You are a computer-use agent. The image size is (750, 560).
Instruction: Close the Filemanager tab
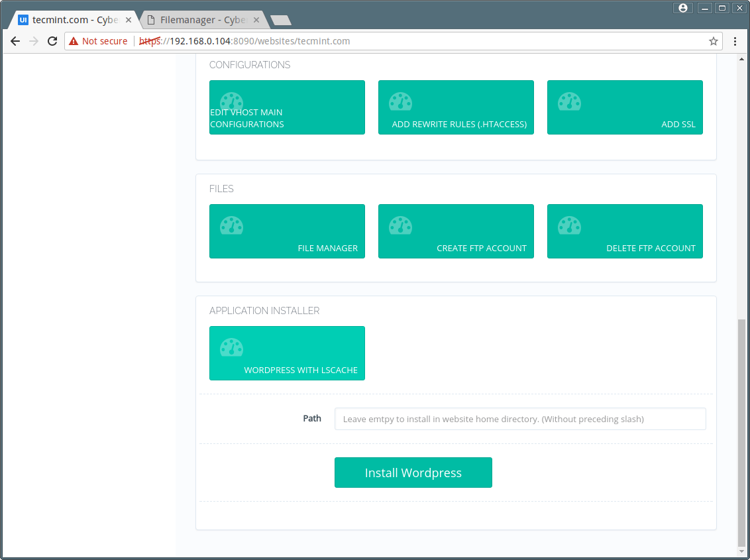[x=256, y=20]
